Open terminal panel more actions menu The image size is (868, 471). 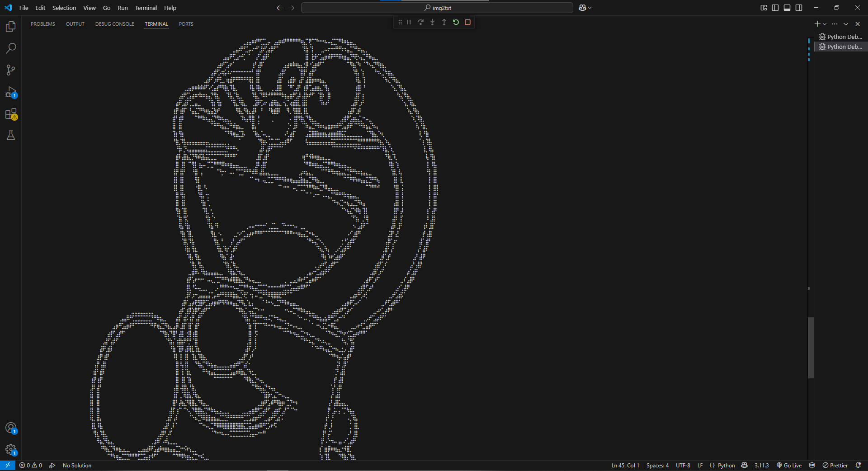coord(835,24)
